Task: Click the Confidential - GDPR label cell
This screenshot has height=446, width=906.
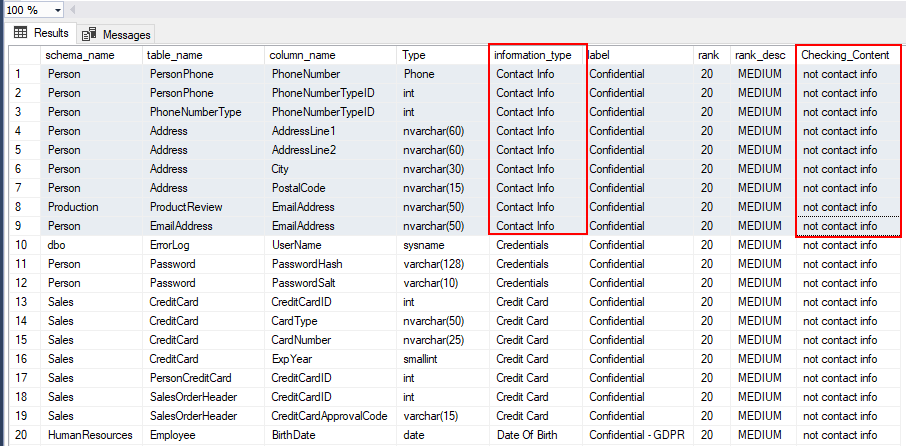Action: tap(638, 435)
